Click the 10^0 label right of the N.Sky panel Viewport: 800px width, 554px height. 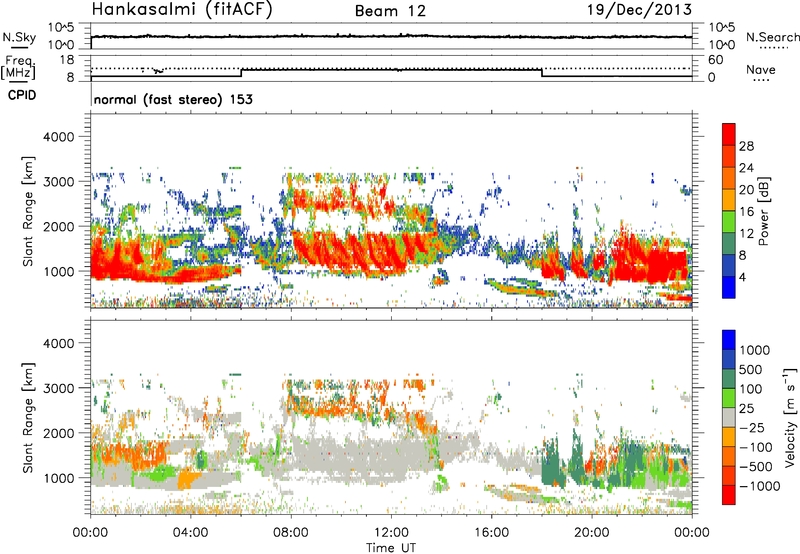[x=721, y=44]
